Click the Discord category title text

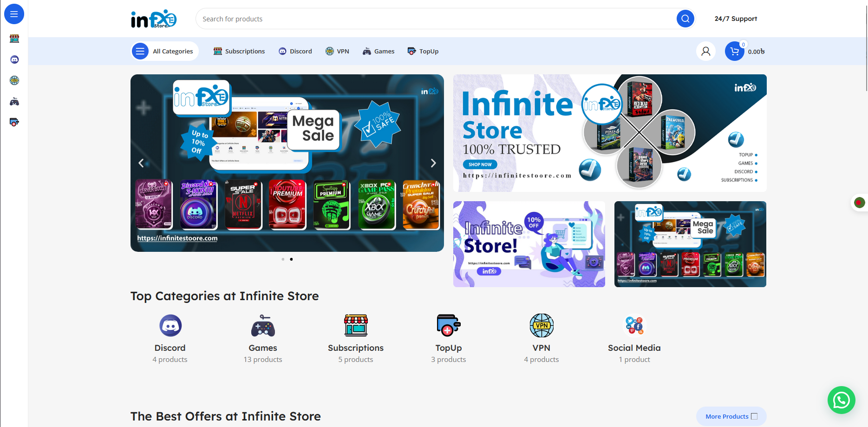coord(170,348)
